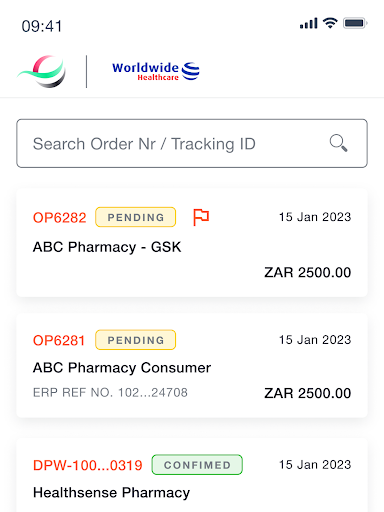
Task: Open order DPW-100...0319
Action: point(88,465)
